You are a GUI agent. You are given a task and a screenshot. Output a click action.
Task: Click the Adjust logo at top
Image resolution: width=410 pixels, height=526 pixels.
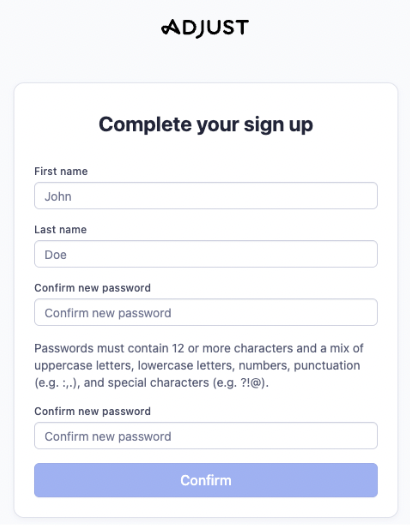pos(205,28)
